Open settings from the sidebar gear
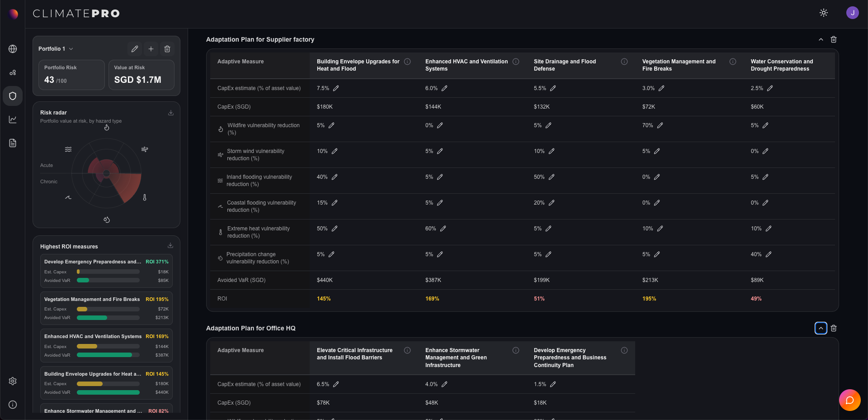The image size is (868, 420). [13, 381]
